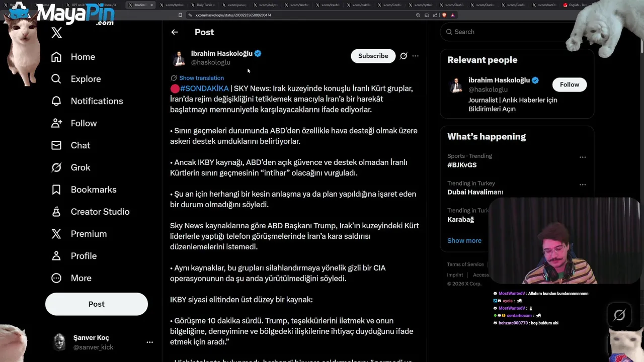The height and width of the screenshot is (362, 644).
Task: Close the ibrahim Haskoloğlu browser tab
Action: point(151,5)
